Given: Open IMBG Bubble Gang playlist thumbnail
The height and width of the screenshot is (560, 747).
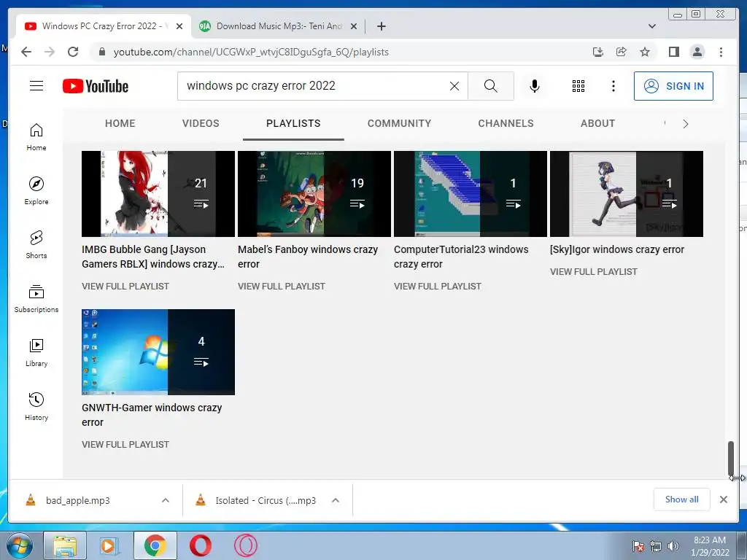Looking at the screenshot, I should pyautogui.click(x=158, y=194).
